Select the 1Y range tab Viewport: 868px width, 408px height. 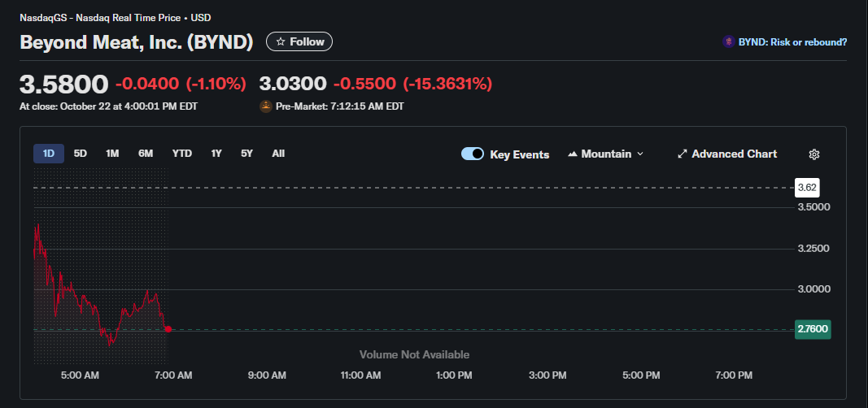216,154
